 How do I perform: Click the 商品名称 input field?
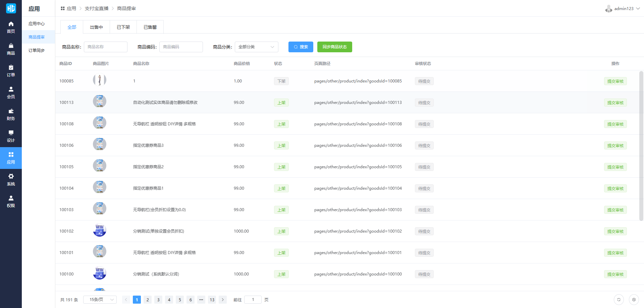[x=105, y=47]
